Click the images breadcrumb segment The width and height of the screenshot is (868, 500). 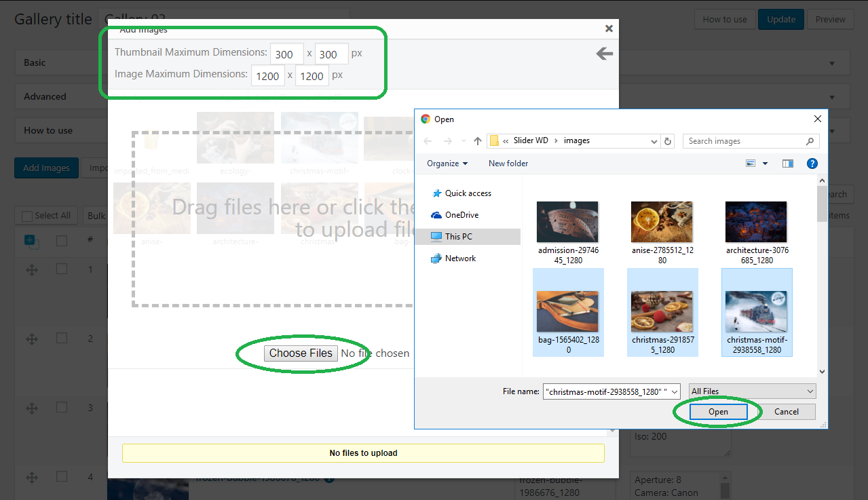coord(577,141)
